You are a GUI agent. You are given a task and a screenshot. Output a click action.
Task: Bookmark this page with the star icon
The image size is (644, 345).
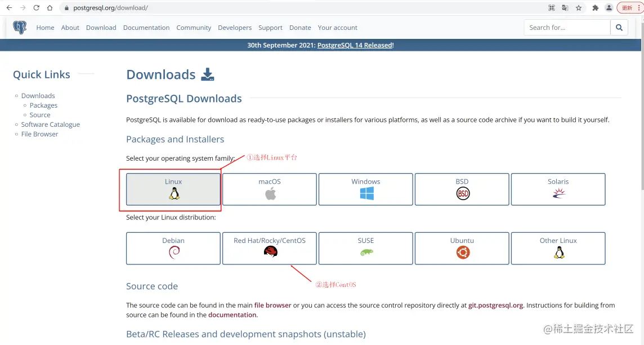[x=579, y=8]
